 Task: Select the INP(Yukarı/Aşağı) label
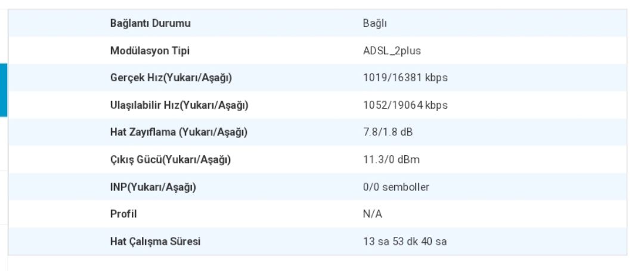pyautogui.click(x=153, y=187)
